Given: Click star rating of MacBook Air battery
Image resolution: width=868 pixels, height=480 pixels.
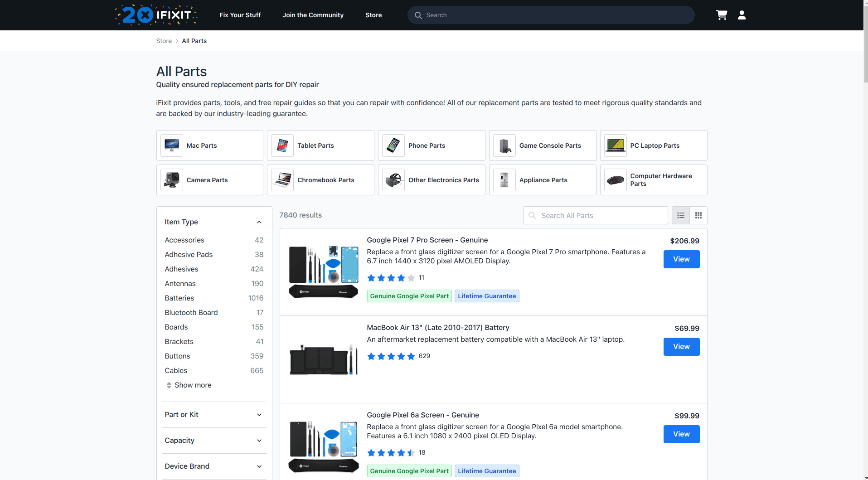Looking at the screenshot, I should [391, 356].
